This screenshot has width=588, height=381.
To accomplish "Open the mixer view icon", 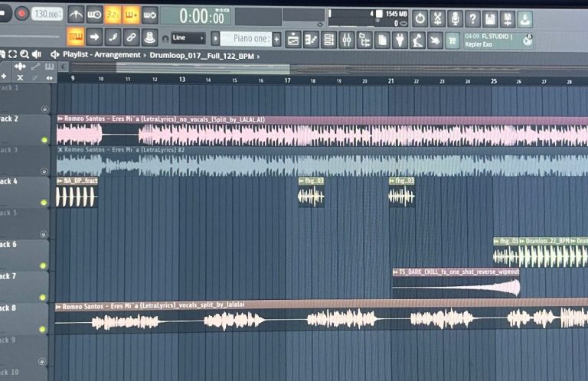I will pos(347,40).
